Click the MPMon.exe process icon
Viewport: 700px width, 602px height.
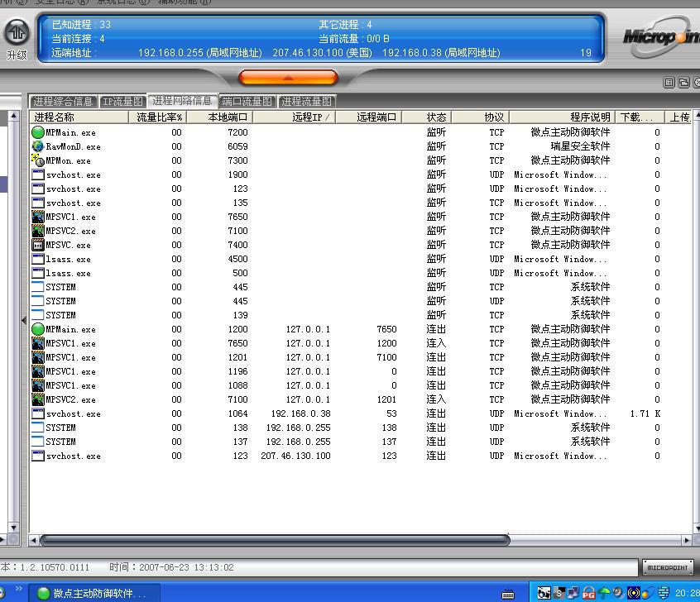click(x=38, y=160)
